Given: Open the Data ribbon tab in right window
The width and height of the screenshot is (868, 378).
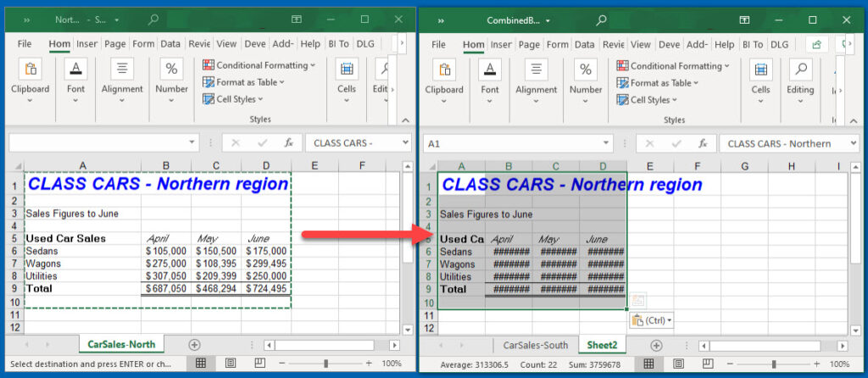Looking at the screenshot, I should pos(585,44).
